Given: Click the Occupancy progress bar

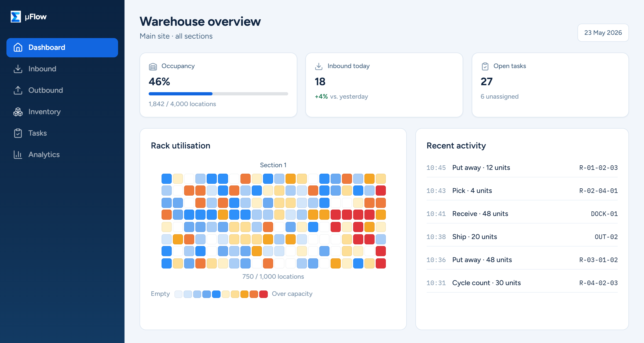Looking at the screenshot, I should pyautogui.click(x=218, y=94).
